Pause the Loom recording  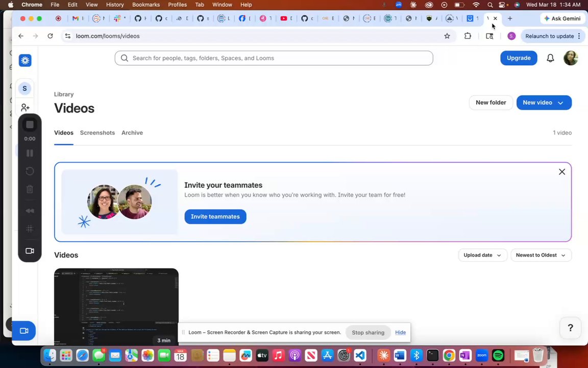(30, 153)
